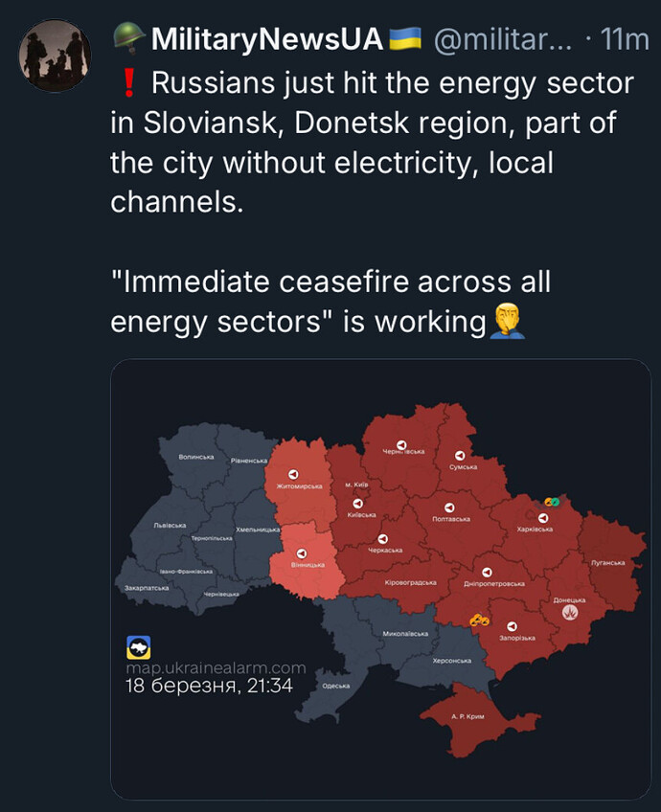
Task: Click the alert icon in Чернігівська region
Action: pos(401,445)
